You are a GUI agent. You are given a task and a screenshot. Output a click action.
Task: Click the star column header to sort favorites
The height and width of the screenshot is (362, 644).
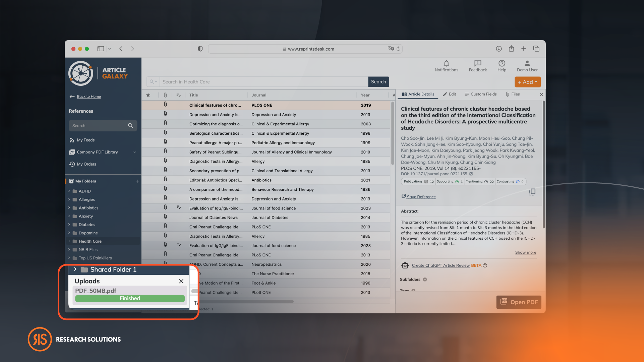click(x=149, y=95)
